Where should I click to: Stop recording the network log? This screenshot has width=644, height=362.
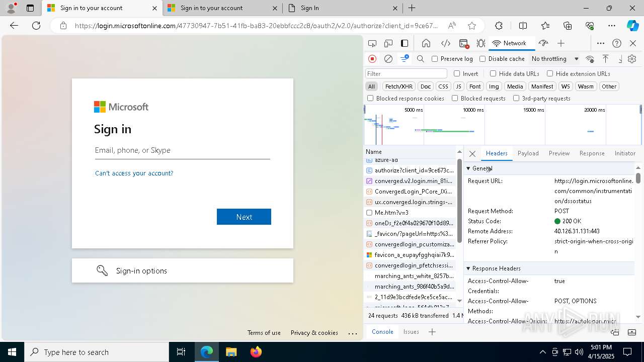pyautogui.click(x=372, y=59)
